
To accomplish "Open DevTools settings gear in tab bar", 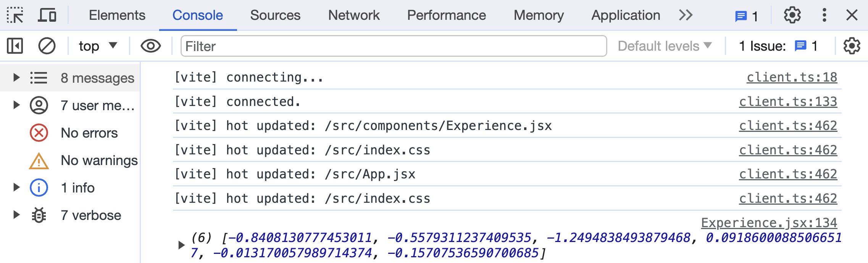I will coord(792,15).
